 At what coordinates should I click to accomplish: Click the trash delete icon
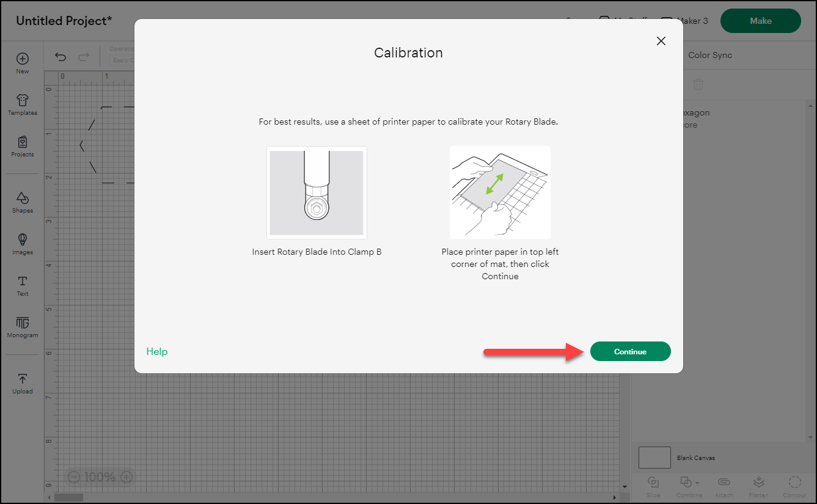(698, 84)
